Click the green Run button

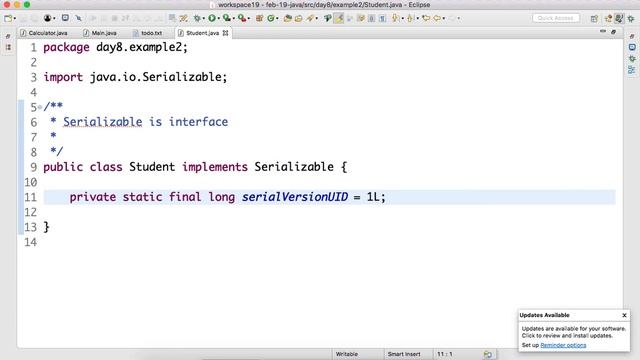pos(212,18)
